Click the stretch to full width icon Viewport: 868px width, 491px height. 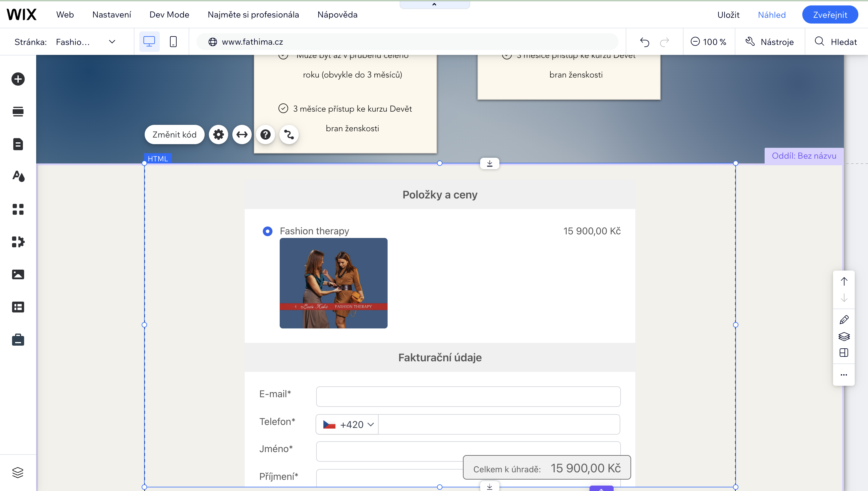click(242, 135)
